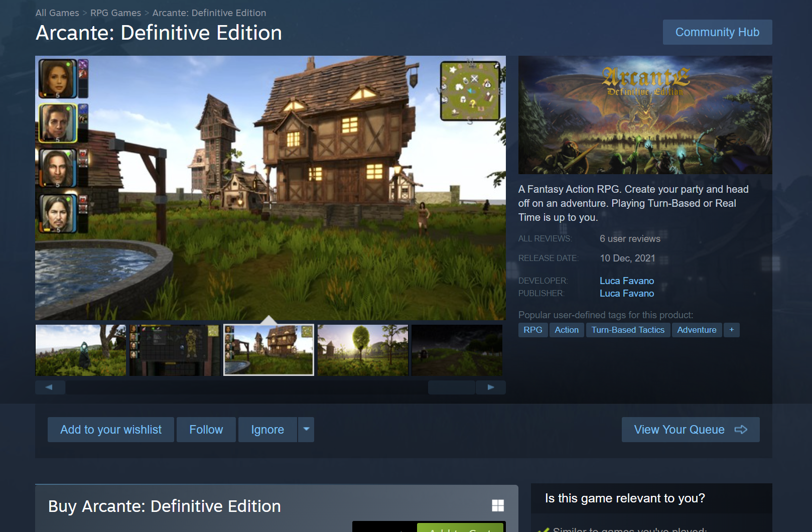Show the sunlit tree thumbnail

coord(363,350)
